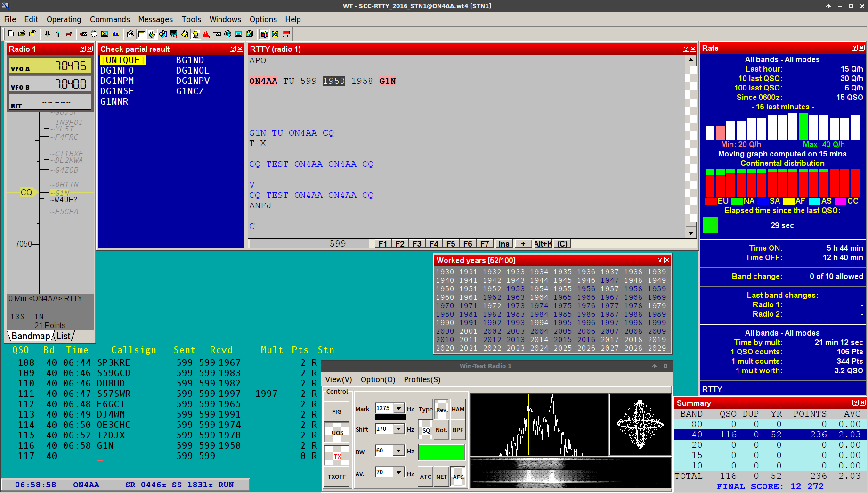Viewport: 868px width, 493px height.
Task: Click the HAM button
Action: [458, 410]
